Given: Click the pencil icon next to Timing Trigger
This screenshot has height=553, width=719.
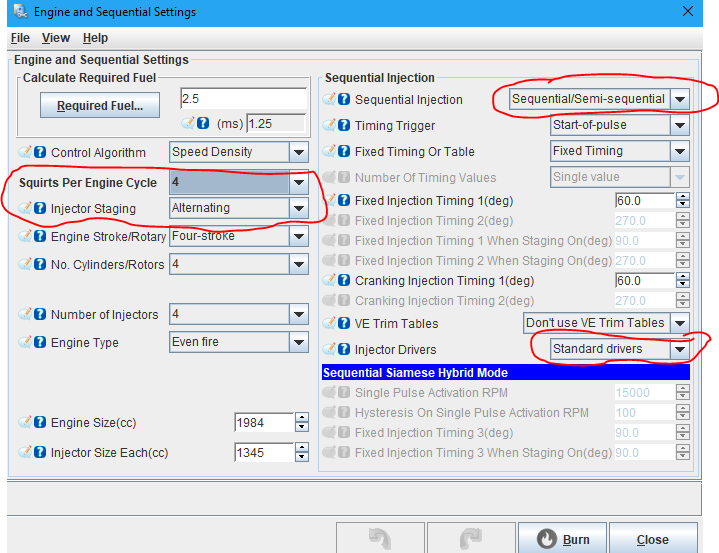Looking at the screenshot, I should click(x=329, y=126).
